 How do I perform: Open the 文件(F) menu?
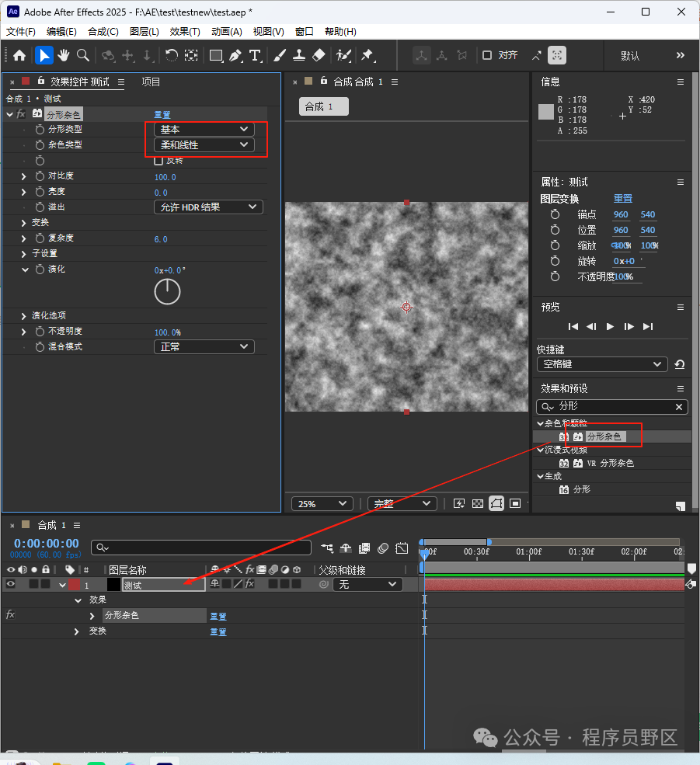pyautogui.click(x=20, y=32)
